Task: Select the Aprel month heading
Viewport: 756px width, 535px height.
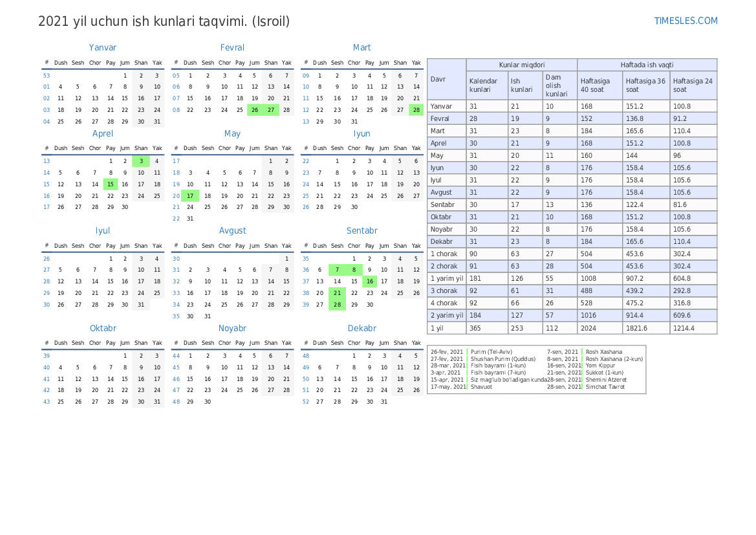Action: 103,134
